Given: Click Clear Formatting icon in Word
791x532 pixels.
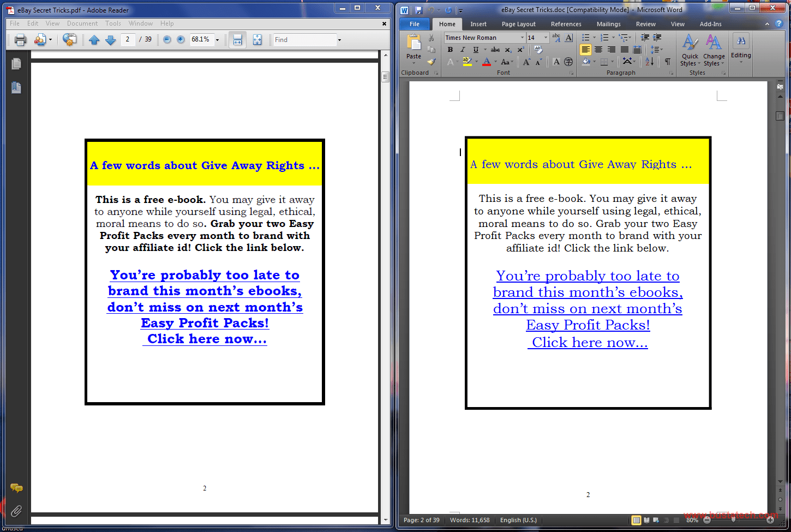Looking at the screenshot, I should [538, 50].
